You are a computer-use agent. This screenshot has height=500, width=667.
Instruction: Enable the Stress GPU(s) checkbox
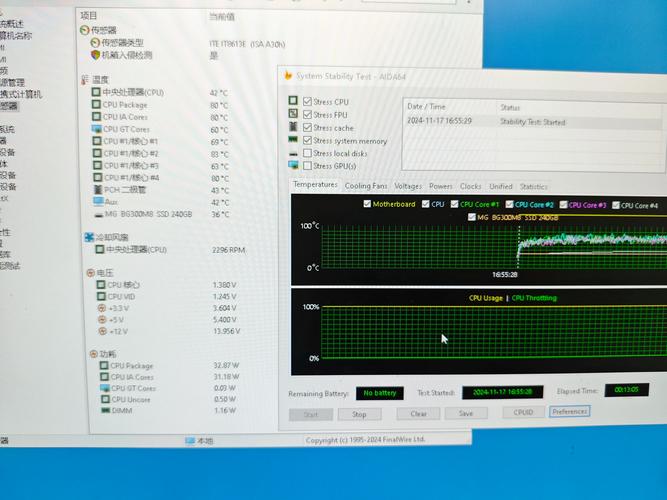293,165
